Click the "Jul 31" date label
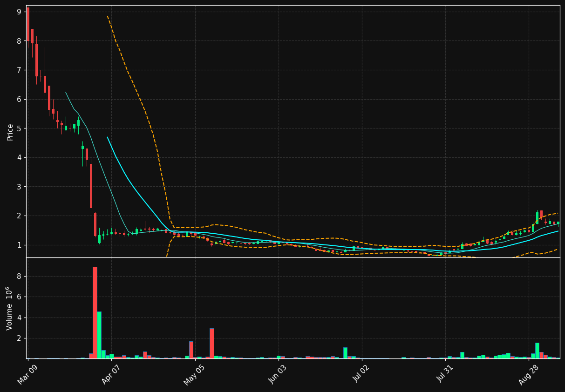The height and width of the screenshot is (392, 565). point(445,373)
